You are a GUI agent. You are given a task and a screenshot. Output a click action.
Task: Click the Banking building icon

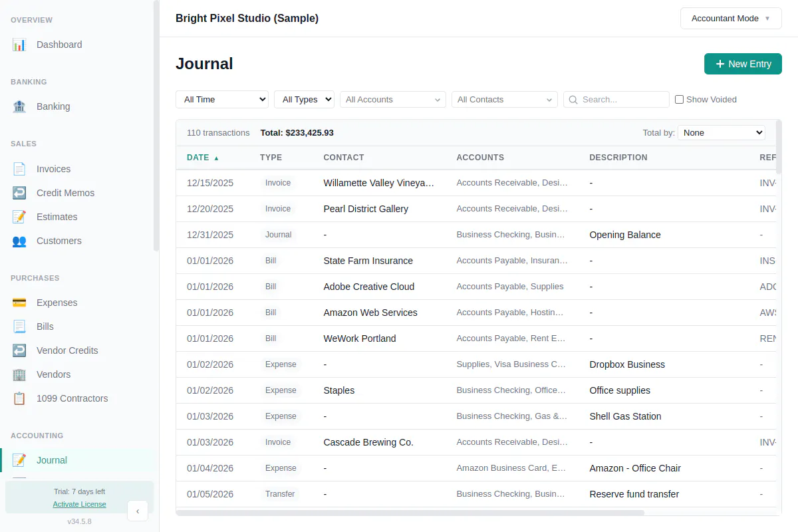(19, 106)
